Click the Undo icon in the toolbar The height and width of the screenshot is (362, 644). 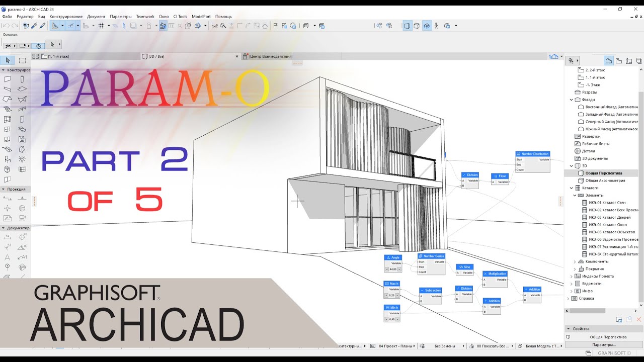[x=6, y=26]
